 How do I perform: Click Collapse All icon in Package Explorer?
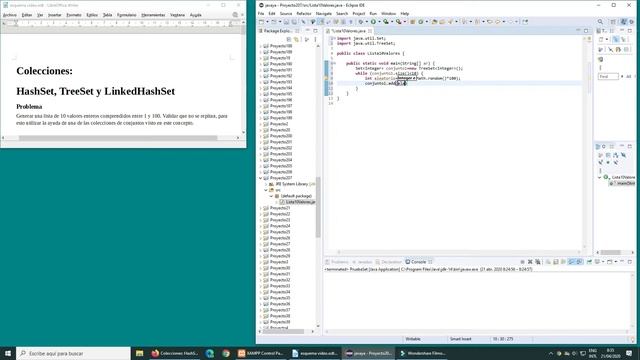289,39
